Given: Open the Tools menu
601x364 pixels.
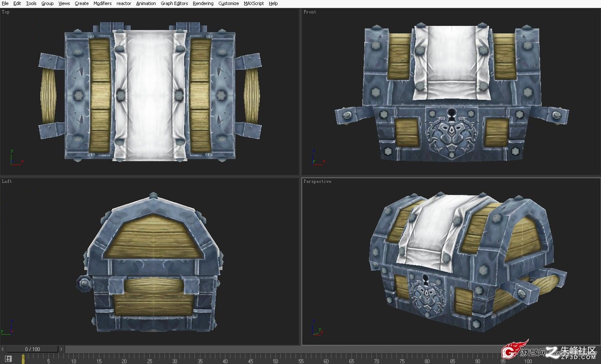Looking at the screenshot, I should tap(31, 3).
